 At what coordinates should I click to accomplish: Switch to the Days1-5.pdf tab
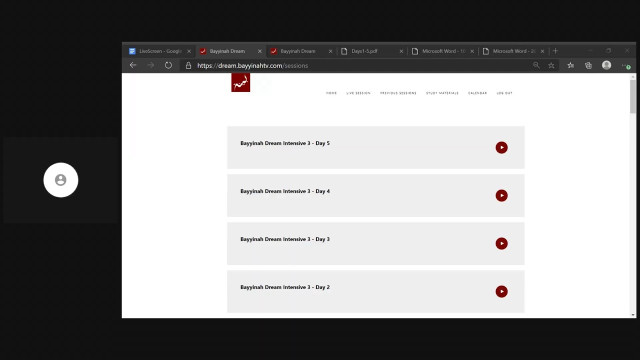pos(372,51)
